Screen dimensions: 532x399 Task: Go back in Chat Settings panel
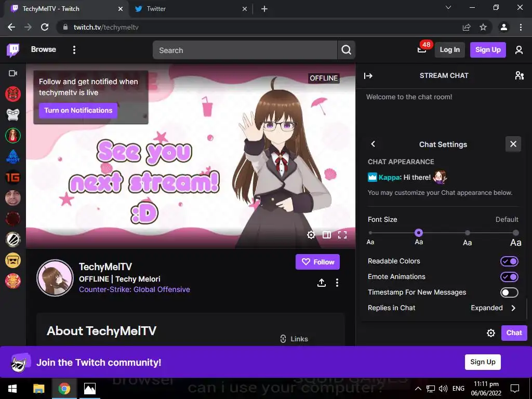point(373,144)
